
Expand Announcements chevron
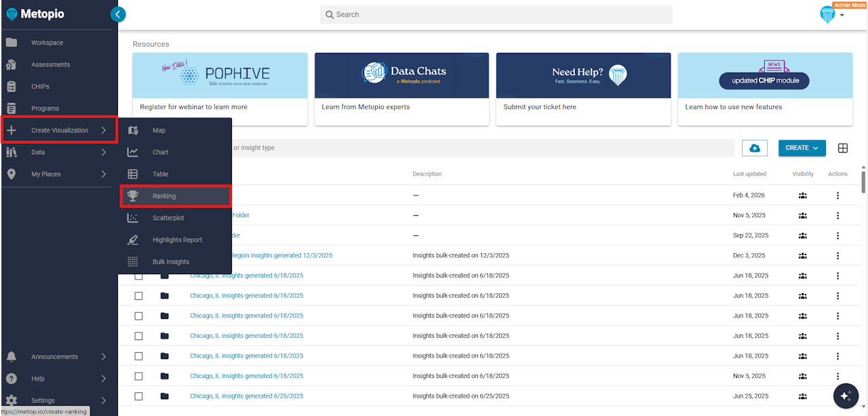click(104, 356)
